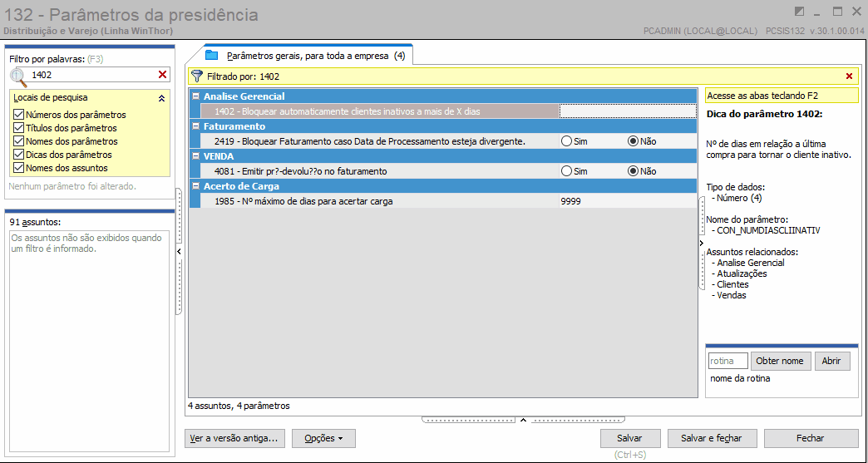Select row 1402 - Bloquear automaticamente clientes

tap(379, 111)
